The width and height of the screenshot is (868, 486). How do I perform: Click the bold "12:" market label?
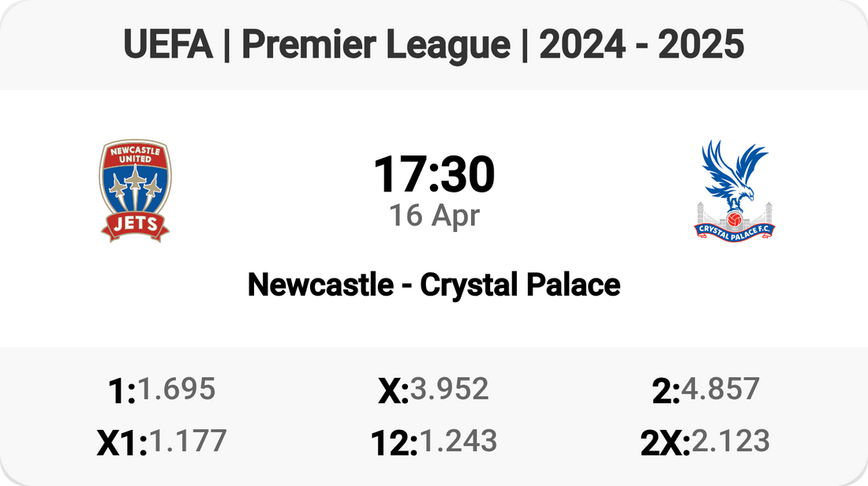(394, 443)
